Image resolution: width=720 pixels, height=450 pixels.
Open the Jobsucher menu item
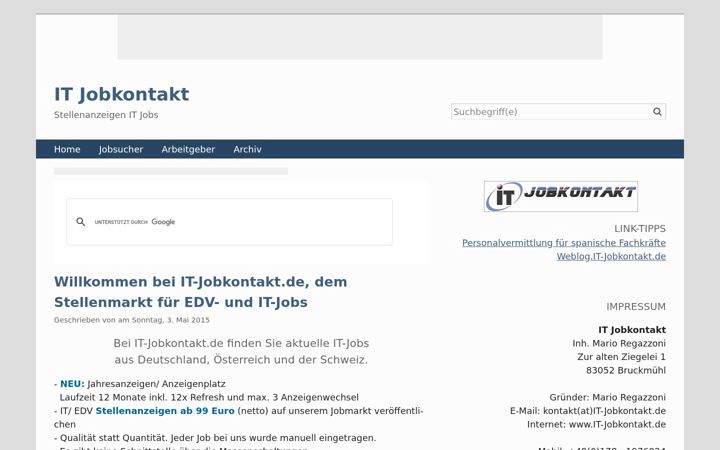tap(121, 149)
